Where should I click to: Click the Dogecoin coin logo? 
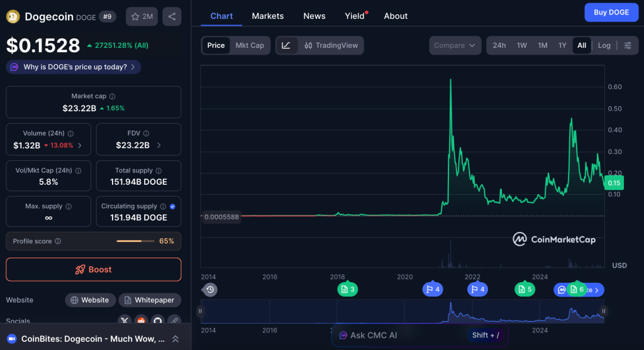coord(13,16)
